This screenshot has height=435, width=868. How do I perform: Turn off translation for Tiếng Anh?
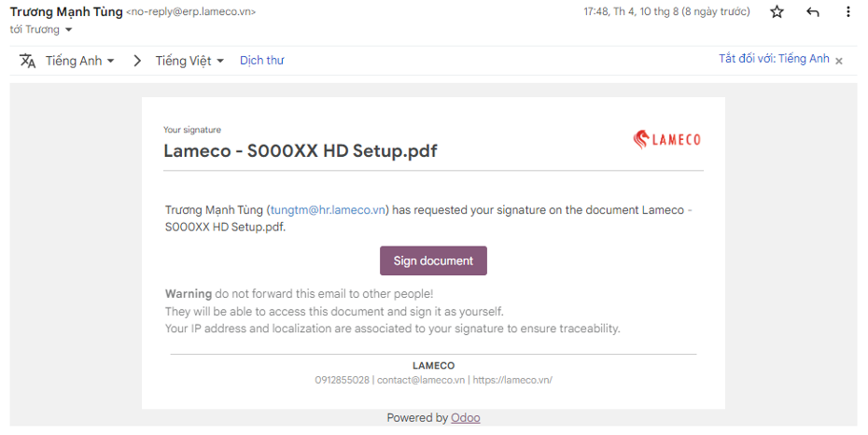click(x=774, y=59)
